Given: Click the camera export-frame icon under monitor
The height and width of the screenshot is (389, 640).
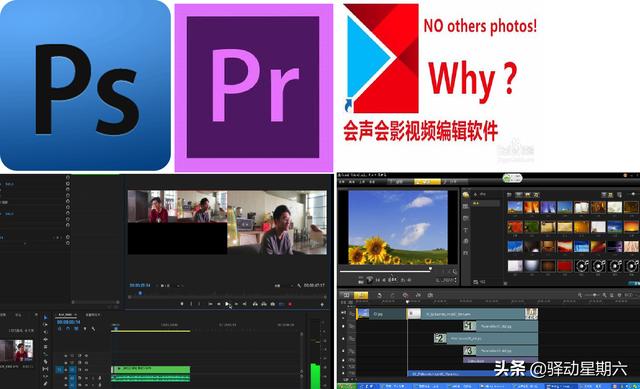Looking at the screenshot, I should tap(273, 304).
